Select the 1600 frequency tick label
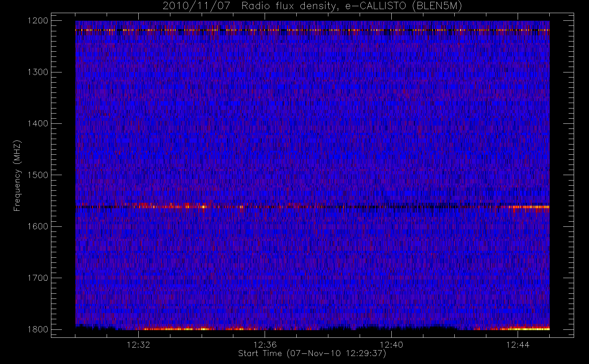Screen dimensions: 589x364 pos(38,226)
